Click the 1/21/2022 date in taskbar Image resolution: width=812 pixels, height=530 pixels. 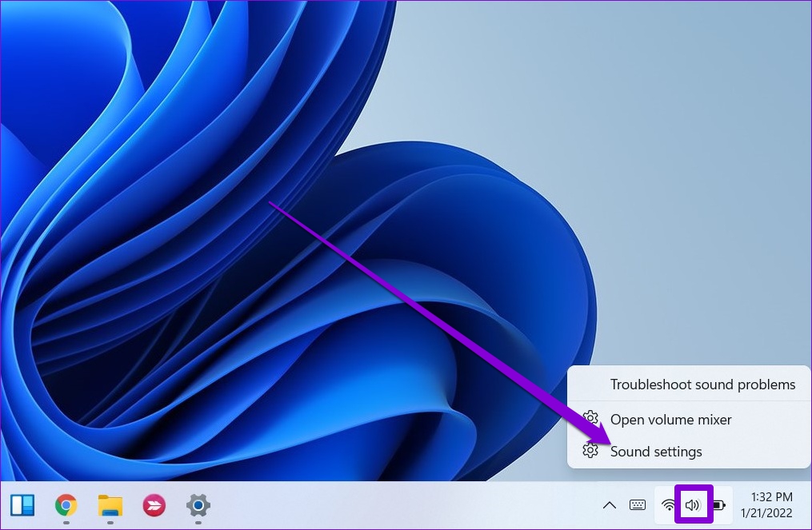(x=766, y=513)
